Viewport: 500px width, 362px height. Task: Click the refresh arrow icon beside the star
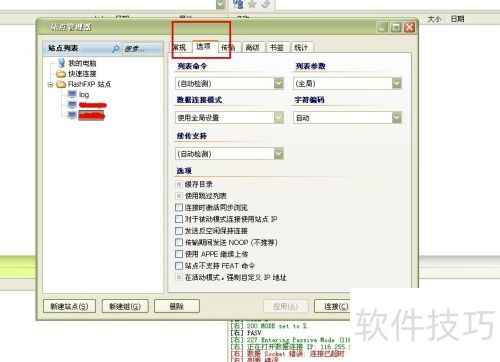coord(266,4)
